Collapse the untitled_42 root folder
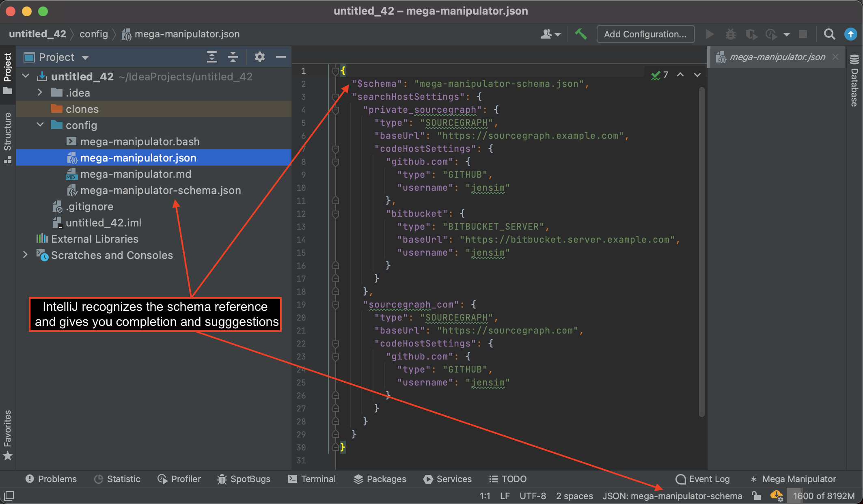The height and width of the screenshot is (504, 863). [x=26, y=76]
